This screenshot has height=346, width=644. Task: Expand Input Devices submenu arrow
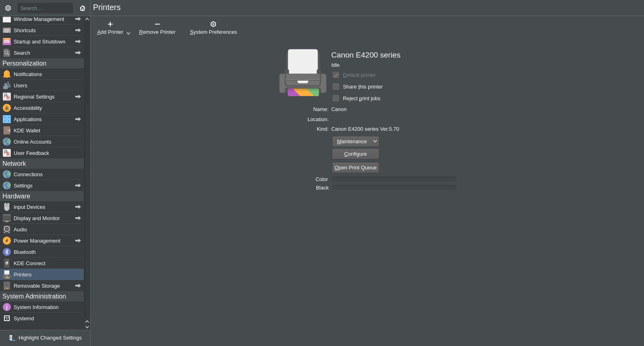click(x=78, y=207)
